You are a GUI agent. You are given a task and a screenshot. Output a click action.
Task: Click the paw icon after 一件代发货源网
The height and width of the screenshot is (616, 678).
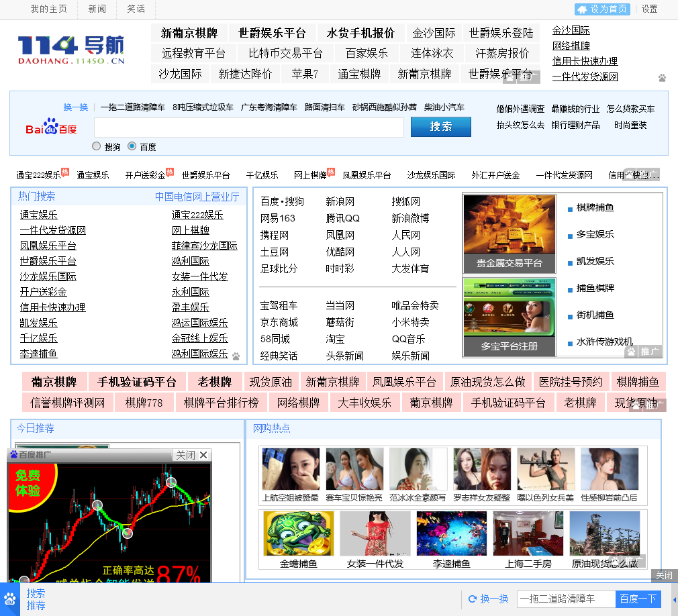tap(662, 78)
